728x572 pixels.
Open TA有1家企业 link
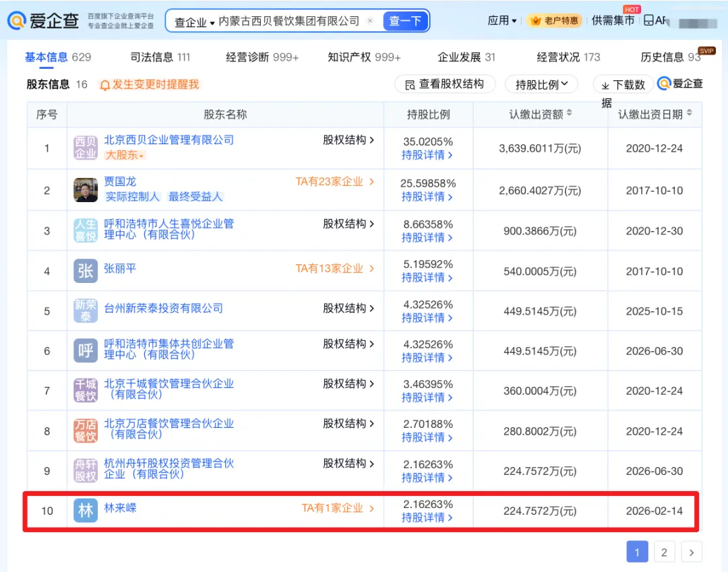click(x=338, y=509)
